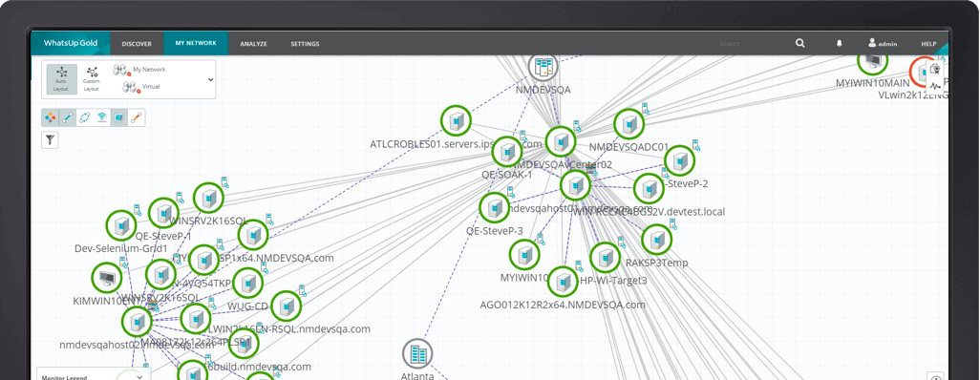This screenshot has width=980, height=380.
Task: Open the DISCOVER menu
Action: (x=137, y=44)
